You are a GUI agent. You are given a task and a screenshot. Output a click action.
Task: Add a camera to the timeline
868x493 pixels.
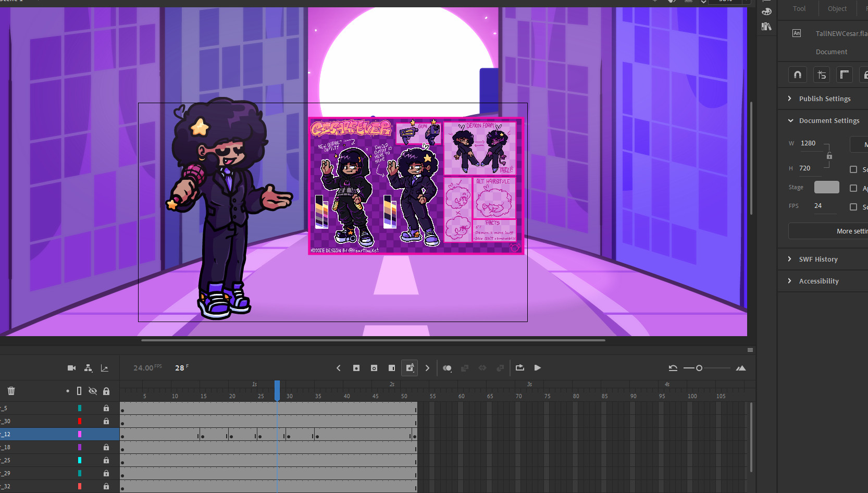coord(71,368)
